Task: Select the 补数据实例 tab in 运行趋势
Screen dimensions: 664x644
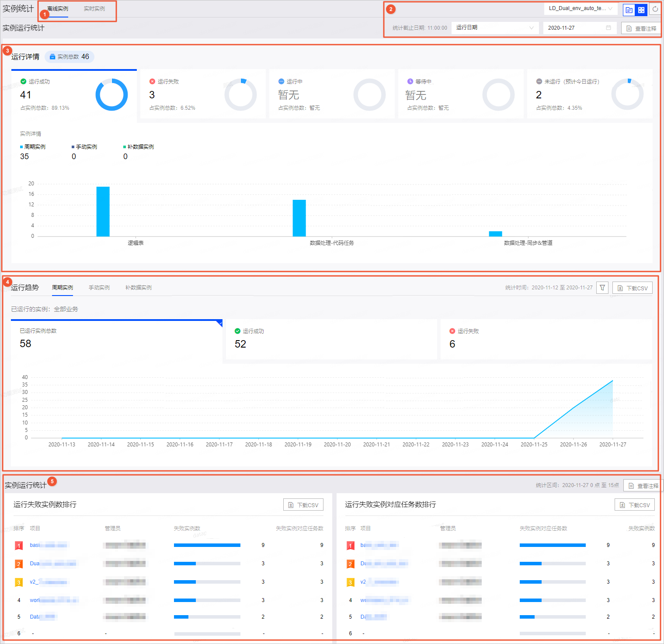Action: tap(139, 288)
